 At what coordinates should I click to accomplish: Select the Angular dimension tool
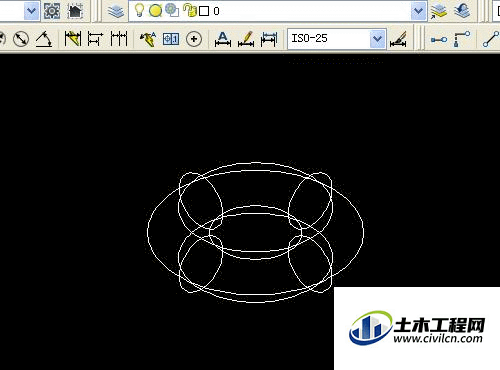[44, 39]
